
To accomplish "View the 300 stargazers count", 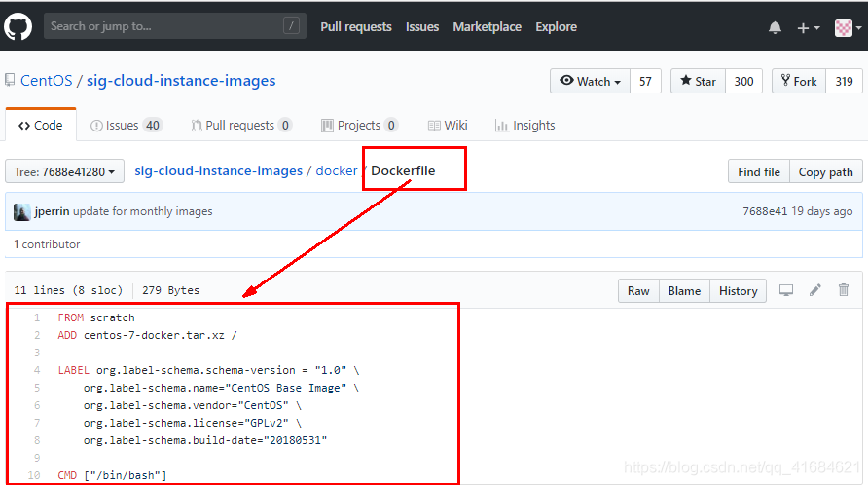I will (x=743, y=81).
